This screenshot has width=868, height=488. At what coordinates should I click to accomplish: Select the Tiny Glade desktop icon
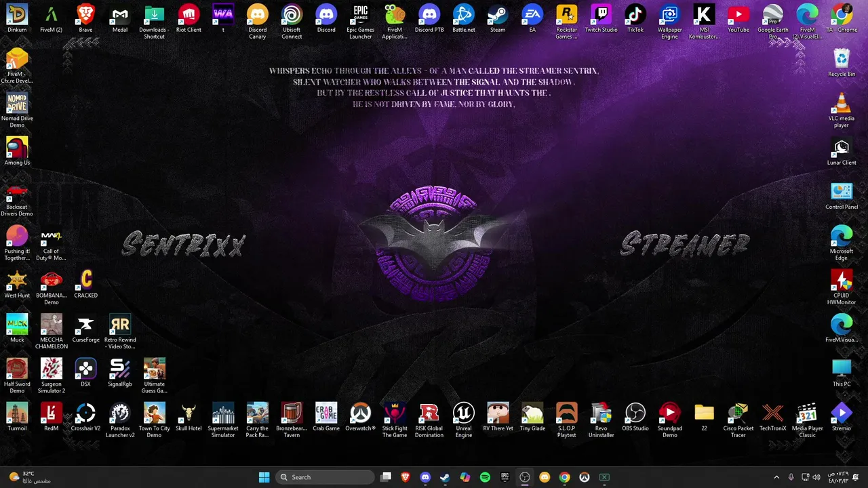point(532,417)
